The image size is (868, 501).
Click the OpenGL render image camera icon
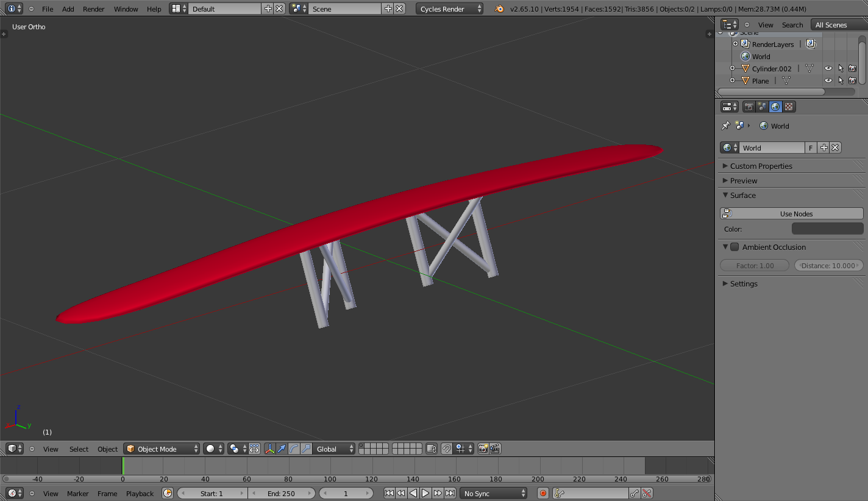[x=483, y=449]
